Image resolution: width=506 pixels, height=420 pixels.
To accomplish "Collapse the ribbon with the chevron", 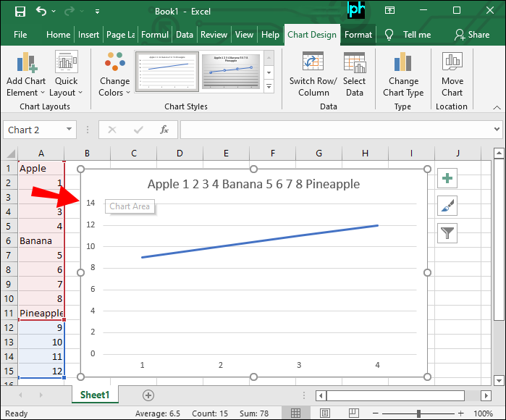I will pos(497,107).
